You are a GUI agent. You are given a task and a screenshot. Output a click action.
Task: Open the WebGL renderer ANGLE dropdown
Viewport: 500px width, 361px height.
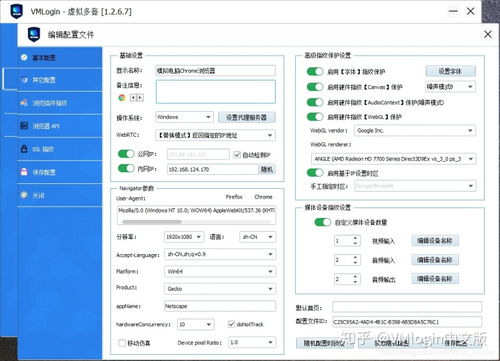(x=393, y=159)
